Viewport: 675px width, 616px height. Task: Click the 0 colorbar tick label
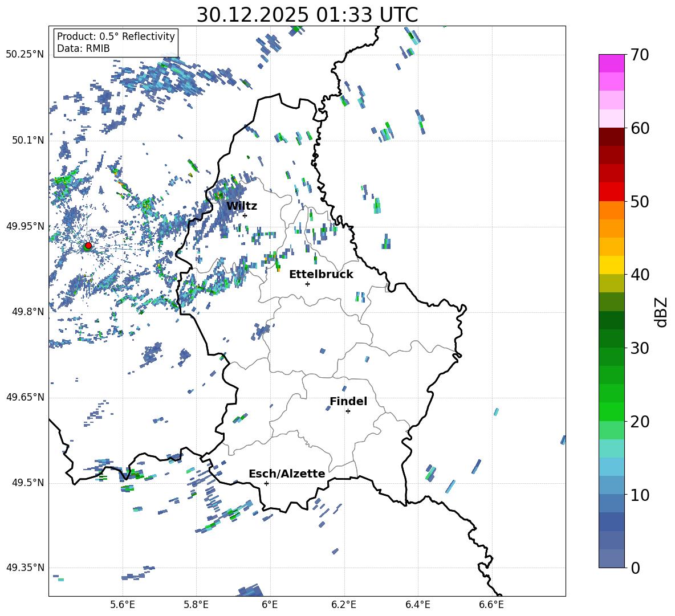635,568
